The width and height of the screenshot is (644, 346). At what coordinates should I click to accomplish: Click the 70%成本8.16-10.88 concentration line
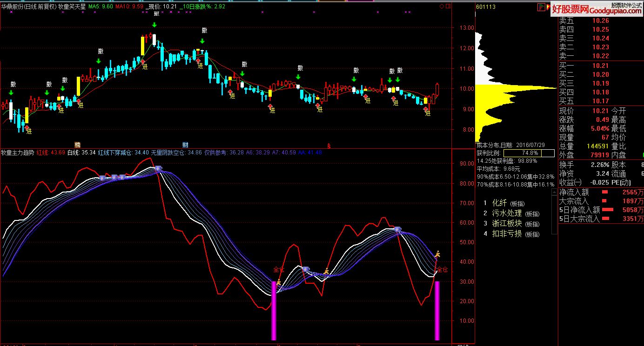pyautogui.click(x=515, y=185)
